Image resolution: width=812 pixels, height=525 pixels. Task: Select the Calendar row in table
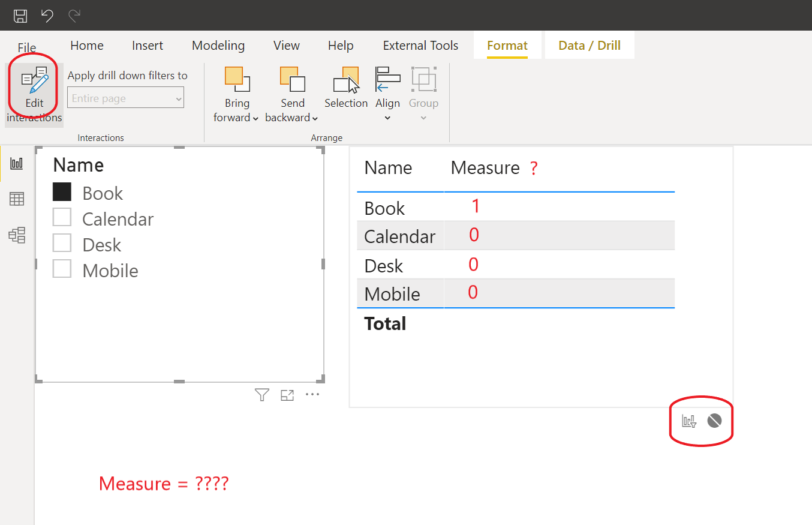(516, 235)
